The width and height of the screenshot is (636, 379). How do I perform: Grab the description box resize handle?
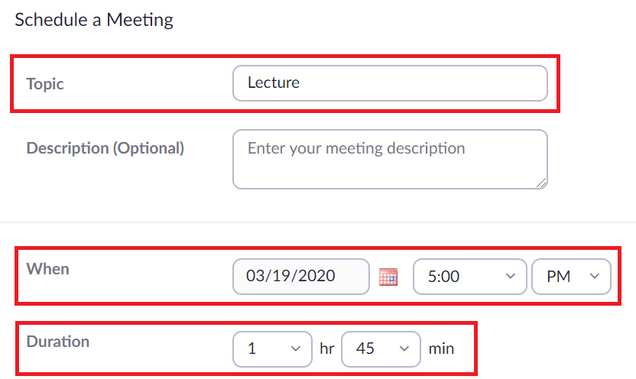pos(542,183)
